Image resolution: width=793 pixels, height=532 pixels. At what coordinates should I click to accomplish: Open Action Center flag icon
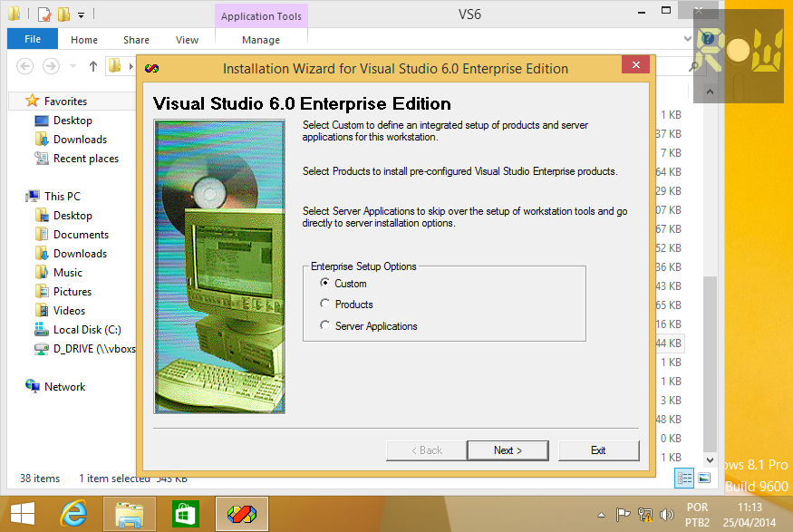(x=623, y=515)
